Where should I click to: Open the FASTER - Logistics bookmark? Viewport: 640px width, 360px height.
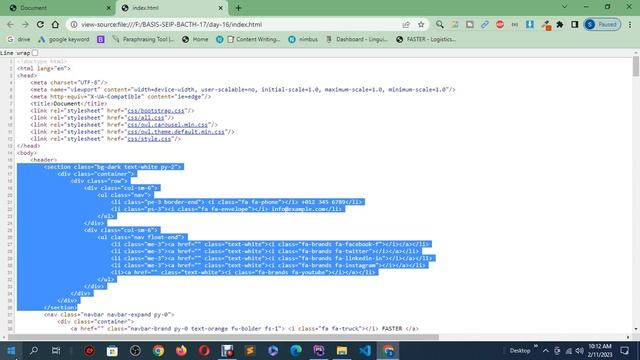pos(426,39)
